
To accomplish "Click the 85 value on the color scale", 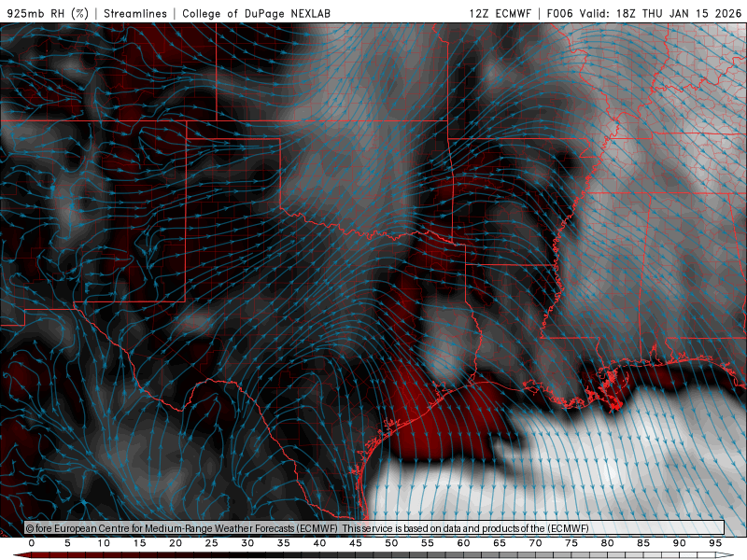I will click(x=643, y=543).
